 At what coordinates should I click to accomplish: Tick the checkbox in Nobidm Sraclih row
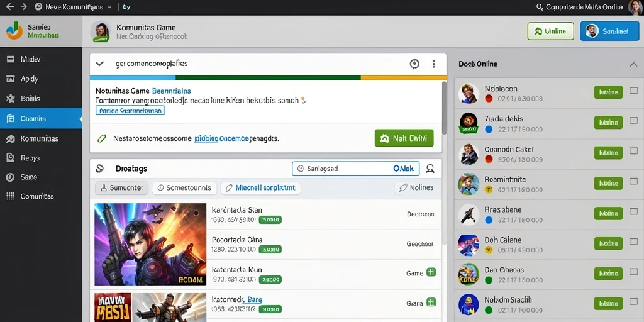point(634,301)
